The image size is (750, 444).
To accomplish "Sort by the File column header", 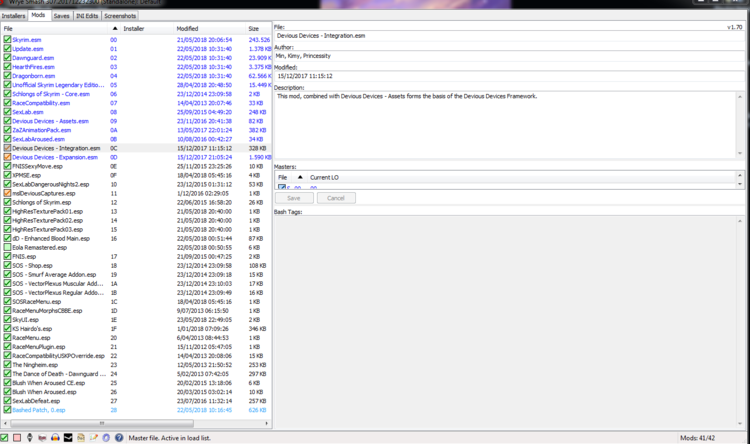I will 54,29.
